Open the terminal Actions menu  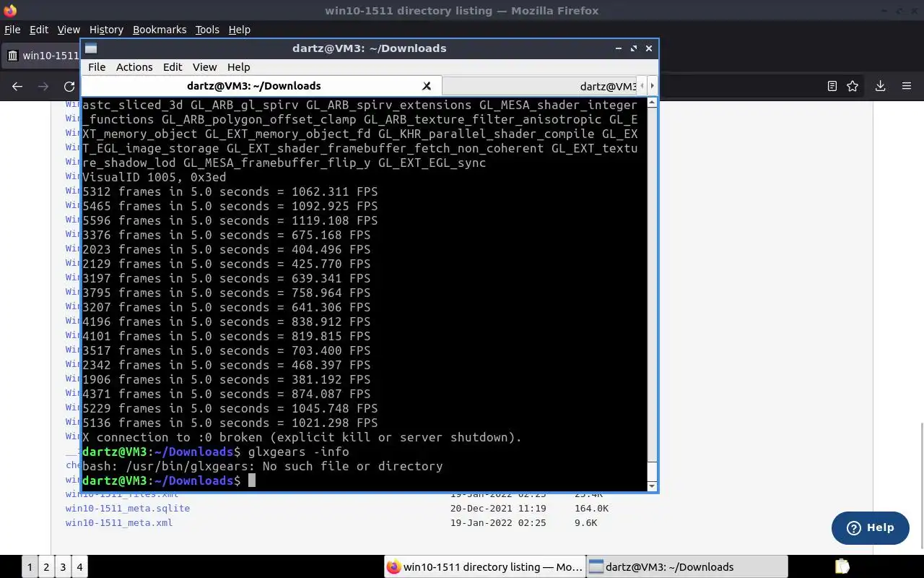(134, 66)
